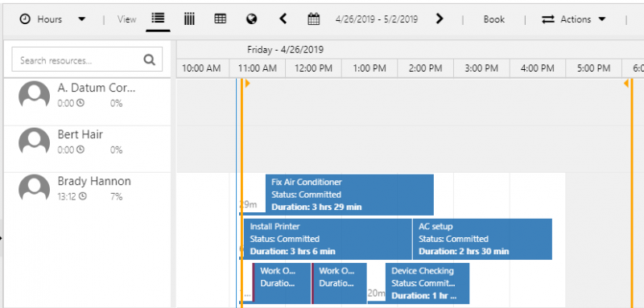Click the search magnifier icon
The height and width of the screenshot is (308, 644).
pyautogui.click(x=150, y=60)
